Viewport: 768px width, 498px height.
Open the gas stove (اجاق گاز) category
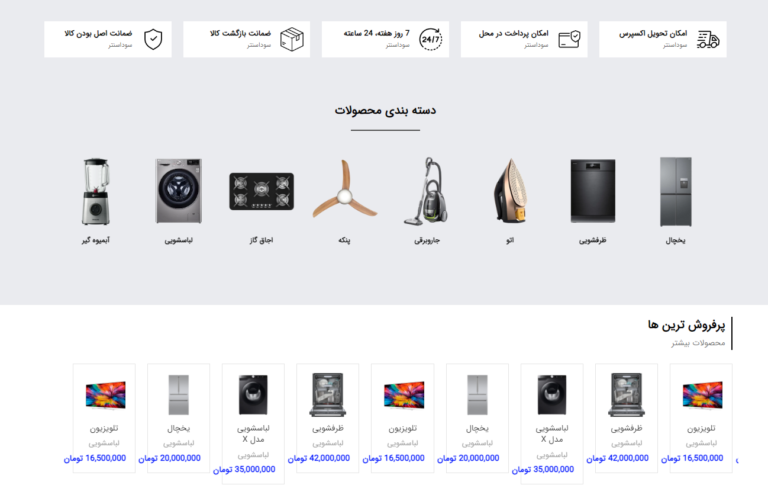pos(262,191)
